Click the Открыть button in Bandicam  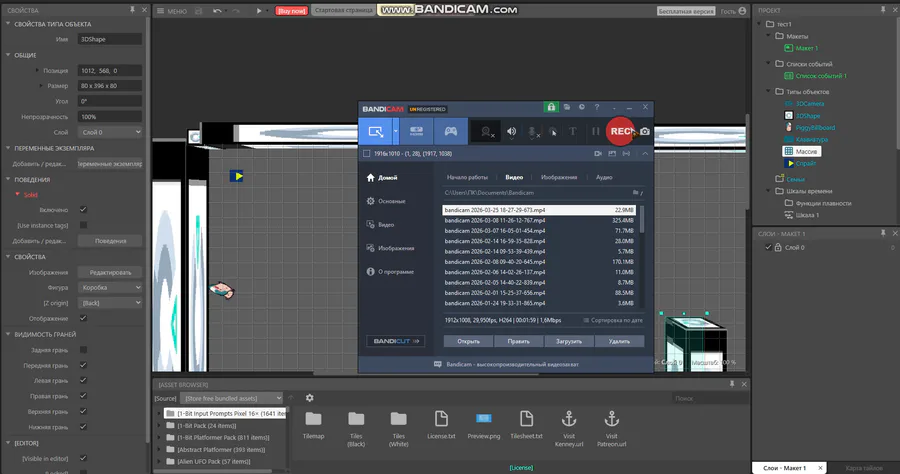click(468, 341)
